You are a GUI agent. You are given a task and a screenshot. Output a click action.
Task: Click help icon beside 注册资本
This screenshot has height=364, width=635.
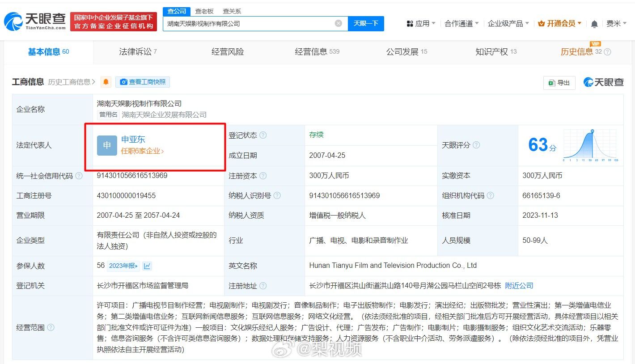pyautogui.click(x=263, y=176)
